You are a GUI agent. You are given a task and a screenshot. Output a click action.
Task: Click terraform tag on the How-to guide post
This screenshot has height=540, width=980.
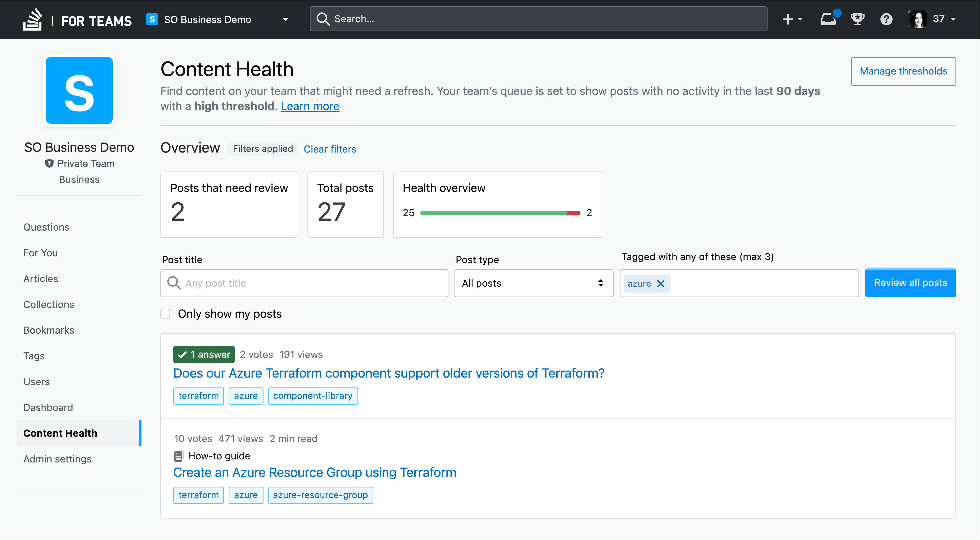pos(199,495)
